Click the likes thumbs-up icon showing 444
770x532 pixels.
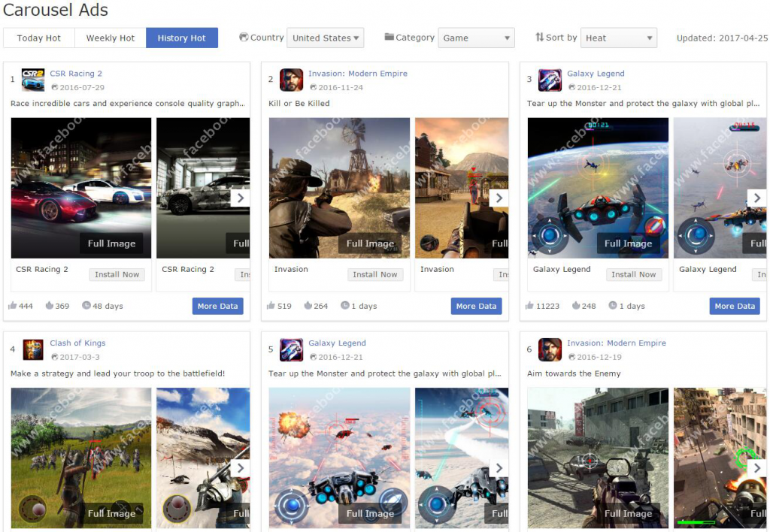point(12,306)
